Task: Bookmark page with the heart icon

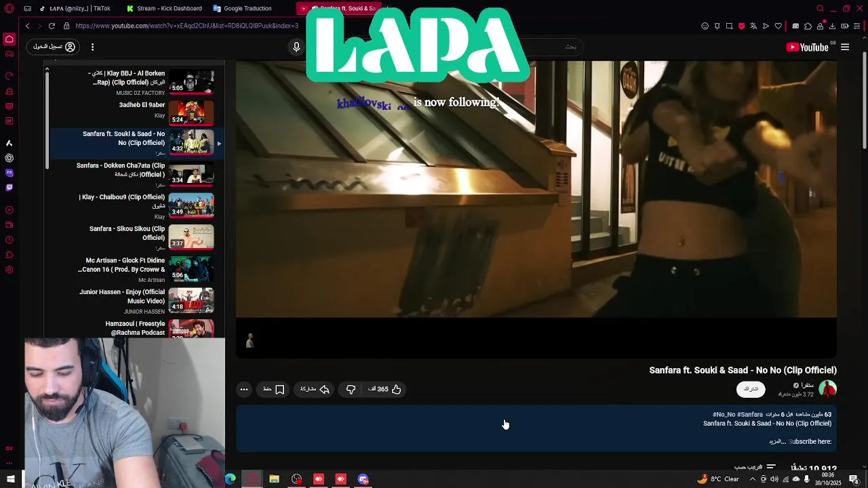Action: pos(778,26)
